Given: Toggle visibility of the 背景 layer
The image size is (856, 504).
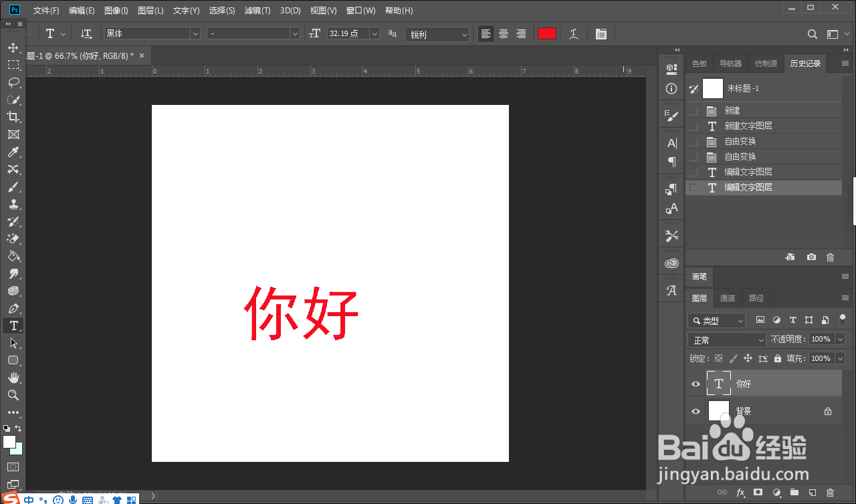Looking at the screenshot, I should coord(695,411).
